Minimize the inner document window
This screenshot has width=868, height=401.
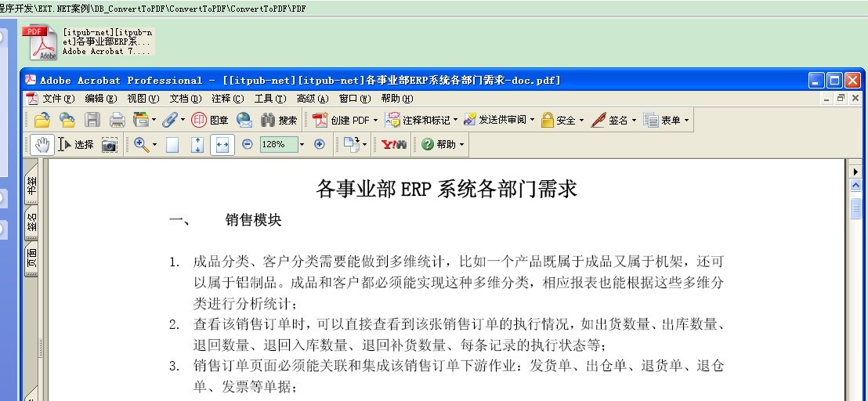coord(827,98)
